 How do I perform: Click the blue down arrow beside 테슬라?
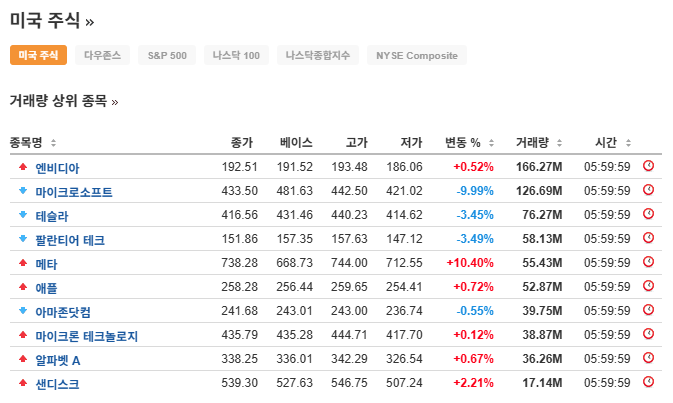click(x=23, y=215)
